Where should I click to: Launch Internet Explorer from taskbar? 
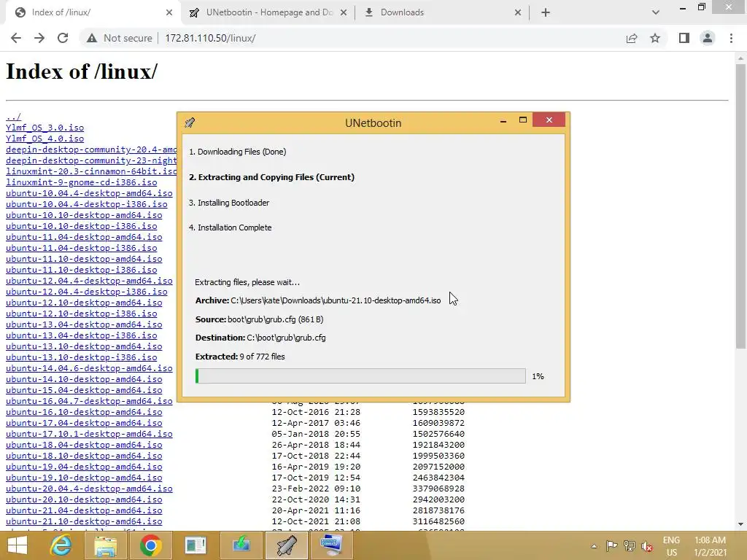(x=61, y=545)
